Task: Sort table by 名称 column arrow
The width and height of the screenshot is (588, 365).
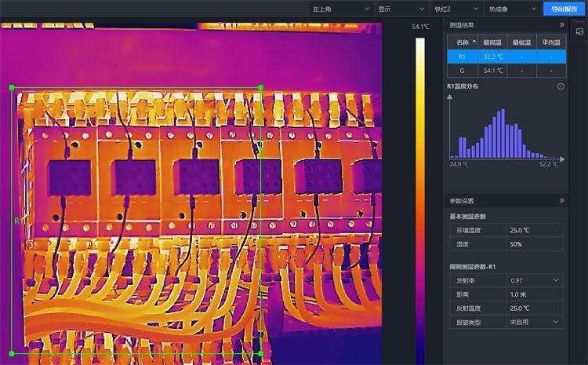Action: 474,42
